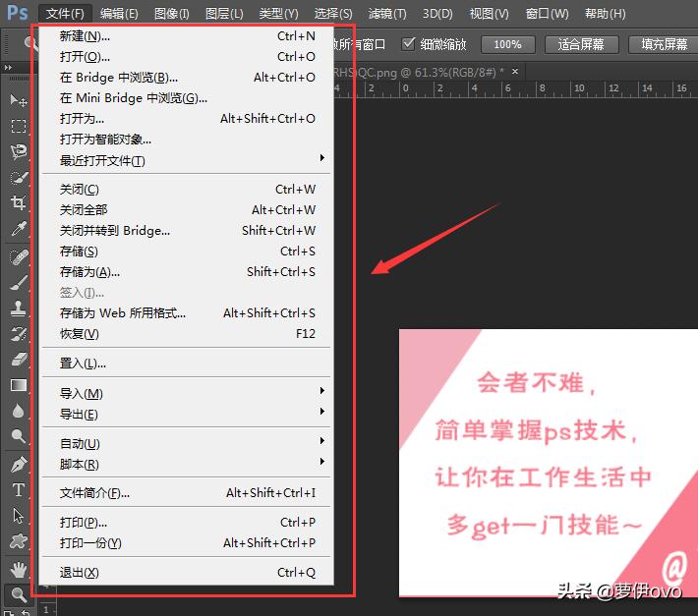
Task: Choose 关闭并转到 Bridge... entry
Action: 187,231
